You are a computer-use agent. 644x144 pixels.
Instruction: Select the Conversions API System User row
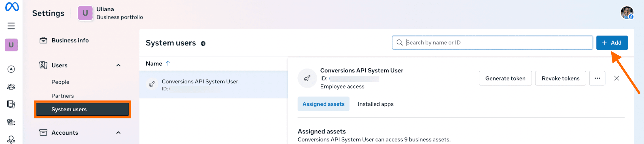213,84
